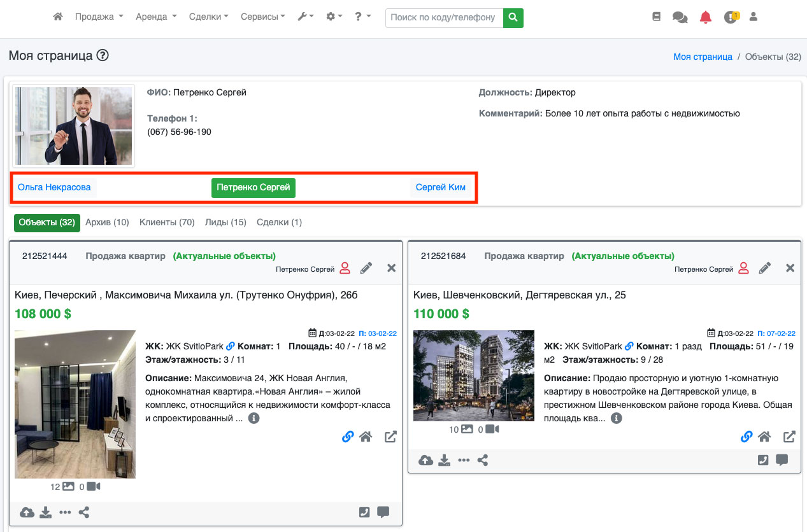Click the green search magnifier button

[x=513, y=18]
